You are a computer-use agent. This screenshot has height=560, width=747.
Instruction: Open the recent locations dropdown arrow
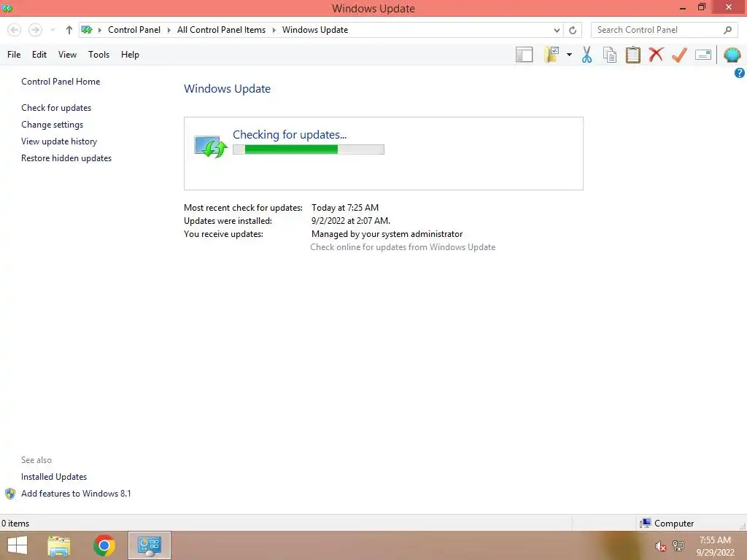click(53, 30)
